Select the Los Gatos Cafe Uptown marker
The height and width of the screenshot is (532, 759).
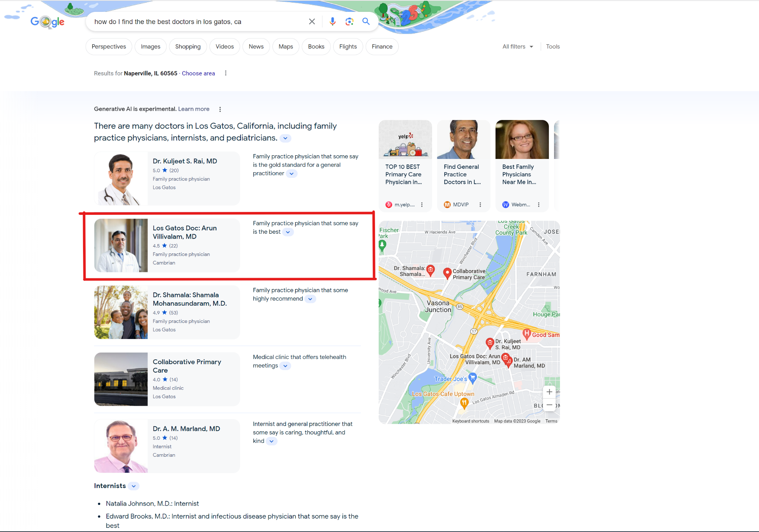[464, 403]
